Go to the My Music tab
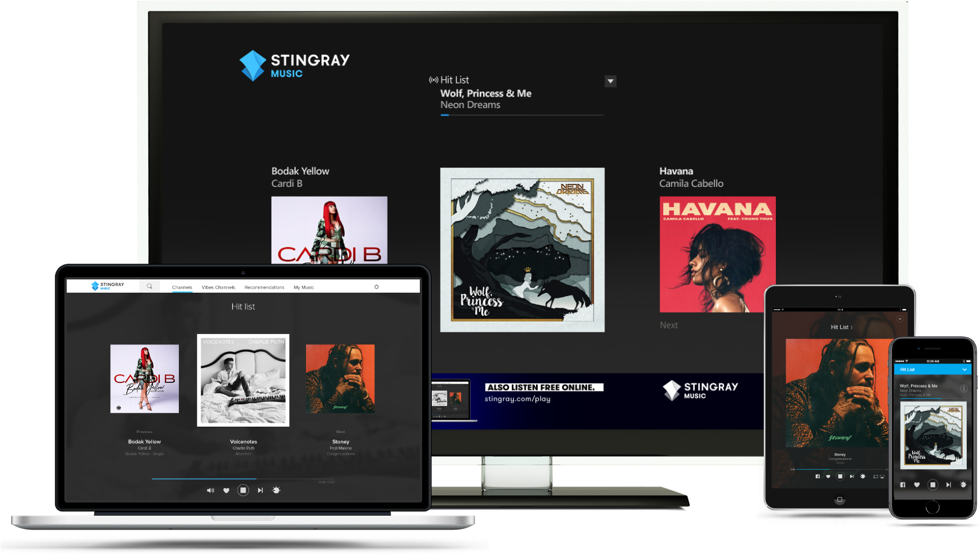Screen dimensions: 980x556 click(304, 287)
